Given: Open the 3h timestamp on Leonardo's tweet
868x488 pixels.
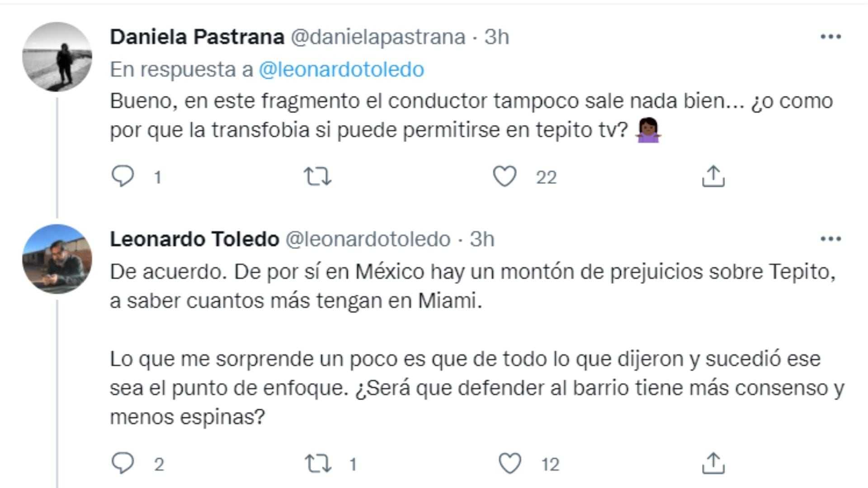Looking at the screenshot, I should click(x=482, y=239).
